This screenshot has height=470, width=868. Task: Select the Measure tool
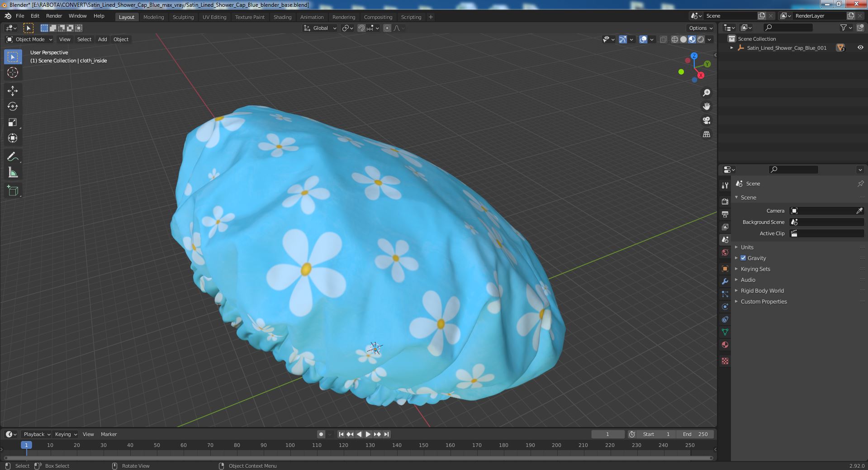tap(13, 172)
